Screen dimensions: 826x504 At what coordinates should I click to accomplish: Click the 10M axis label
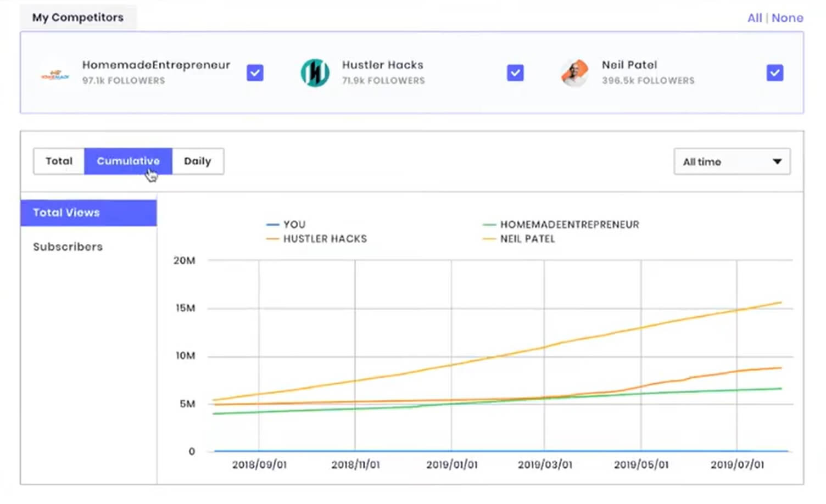coord(185,356)
